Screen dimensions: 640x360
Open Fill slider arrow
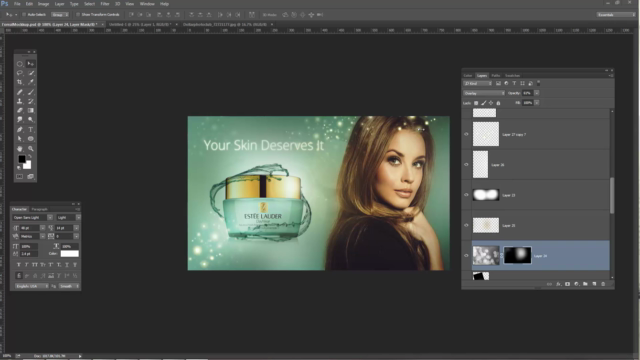point(537,103)
